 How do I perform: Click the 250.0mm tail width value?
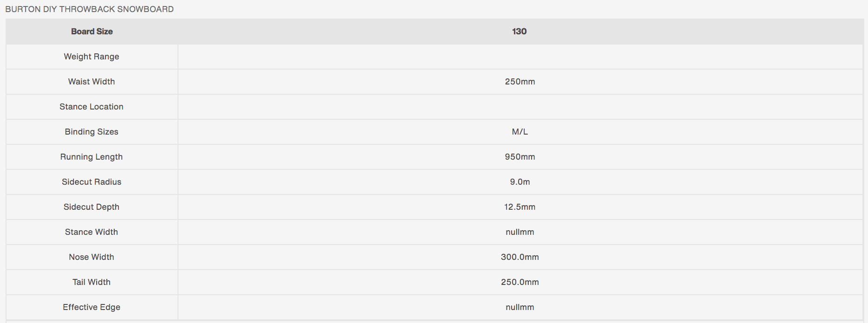(519, 282)
